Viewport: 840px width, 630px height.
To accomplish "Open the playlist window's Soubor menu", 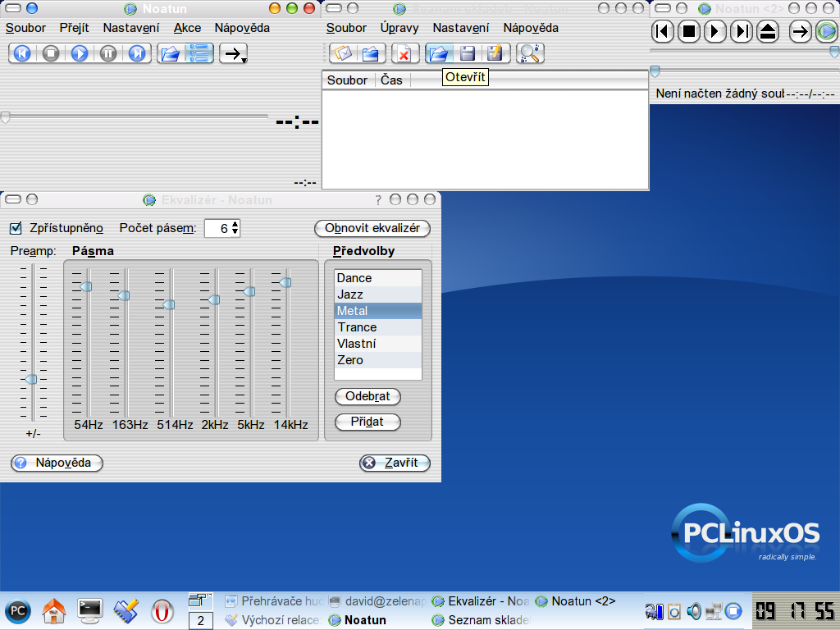I will (x=346, y=28).
